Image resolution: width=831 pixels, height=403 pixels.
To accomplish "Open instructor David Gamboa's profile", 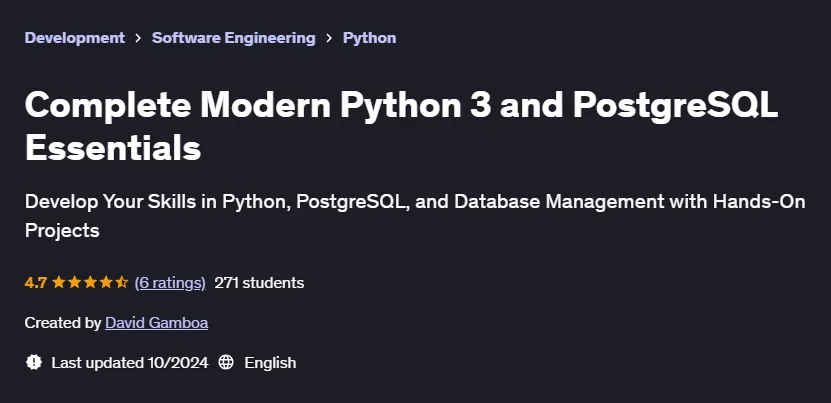I will [x=156, y=322].
